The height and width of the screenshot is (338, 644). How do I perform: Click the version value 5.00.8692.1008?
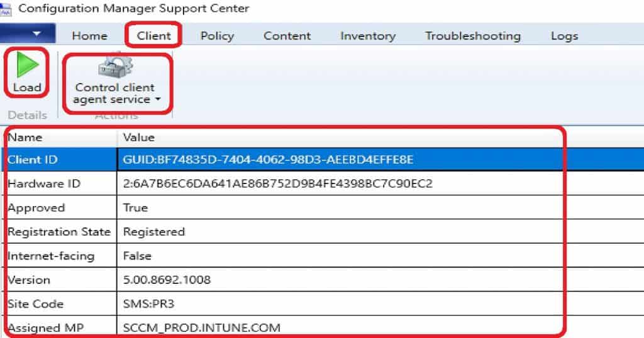click(167, 280)
